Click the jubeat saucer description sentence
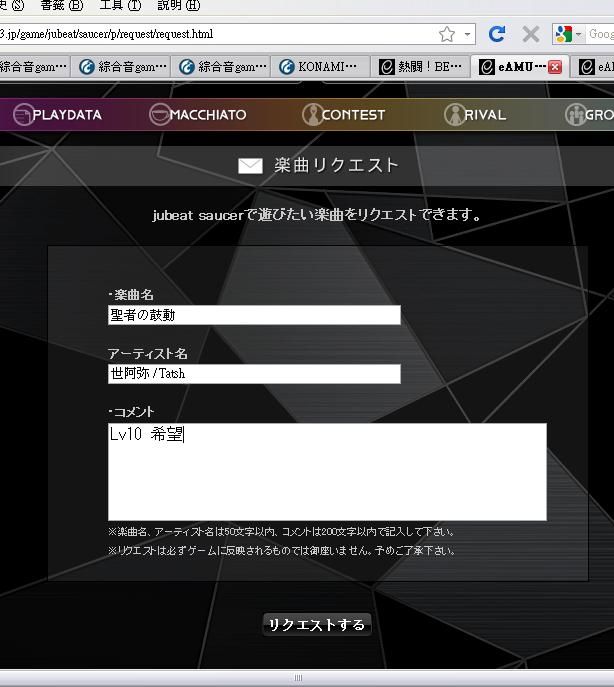 pos(316,215)
